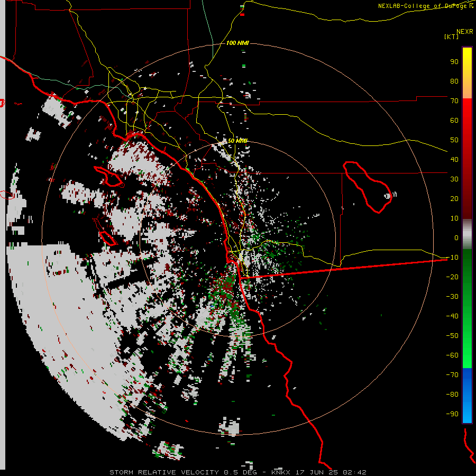Image resolution: width=476 pixels, height=476 pixels.
Task: Pick the bright green segment near -60
Action: (x=467, y=355)
